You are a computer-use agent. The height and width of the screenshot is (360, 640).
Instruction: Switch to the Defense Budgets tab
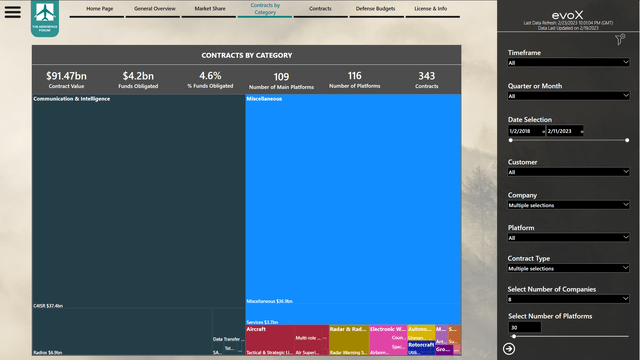coord(376,9)
